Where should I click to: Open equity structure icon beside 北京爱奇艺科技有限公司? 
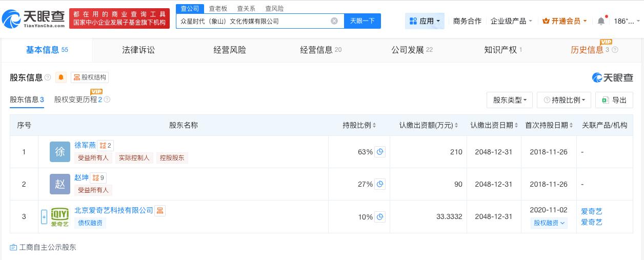tap(160, 210)
